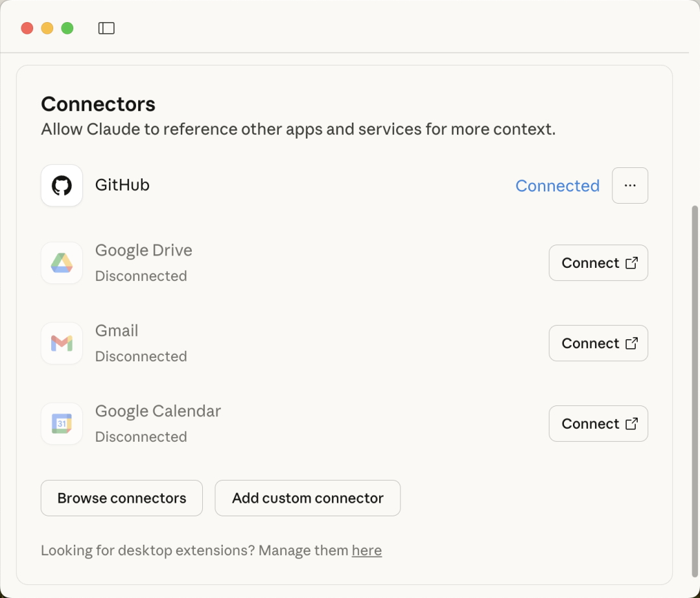Connect the Google Calendar connector
700x598 pixels.
click(598, 424)
